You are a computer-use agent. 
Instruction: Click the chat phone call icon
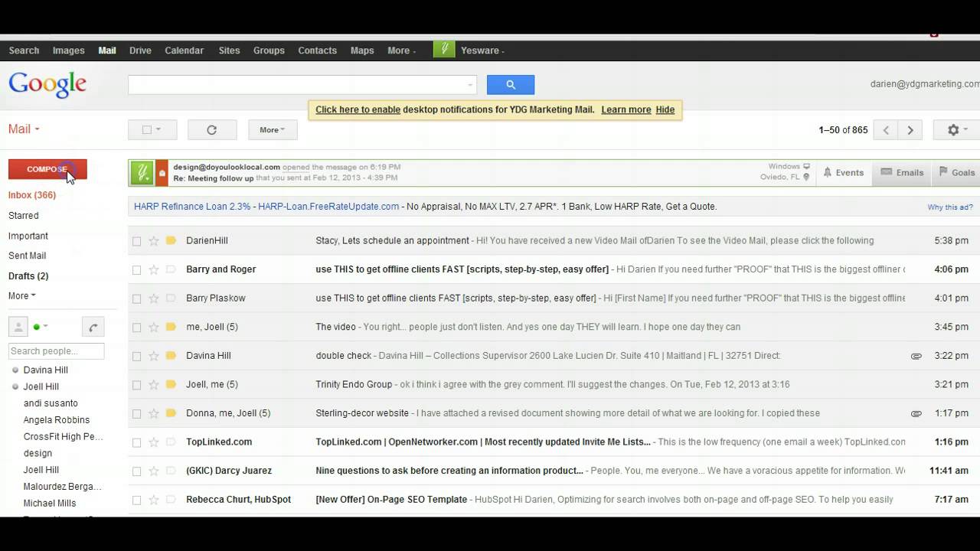click(93, 328)
